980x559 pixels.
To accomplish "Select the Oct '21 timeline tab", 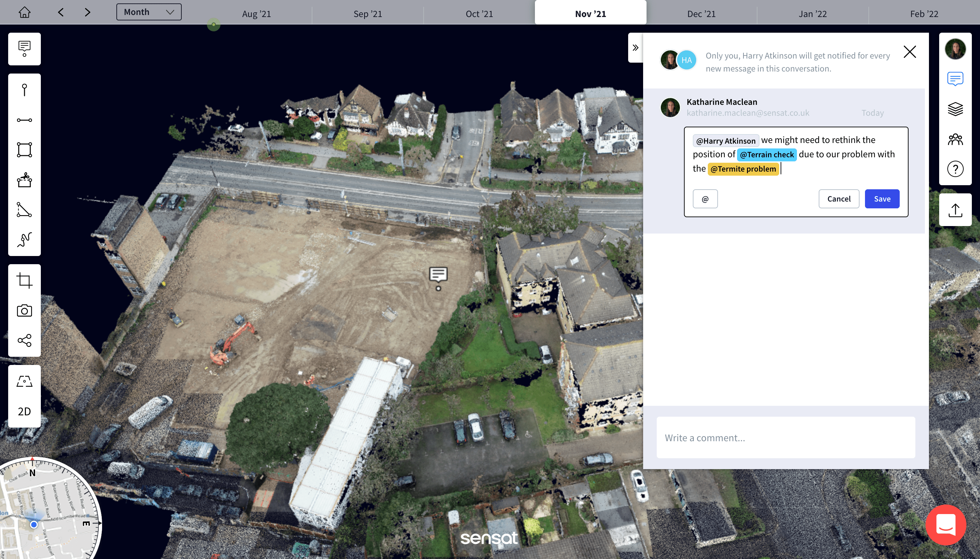I will 479,14.
